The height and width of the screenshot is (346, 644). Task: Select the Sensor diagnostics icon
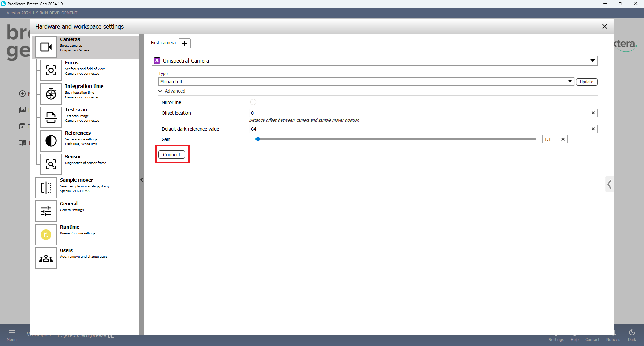pos(51,164)
